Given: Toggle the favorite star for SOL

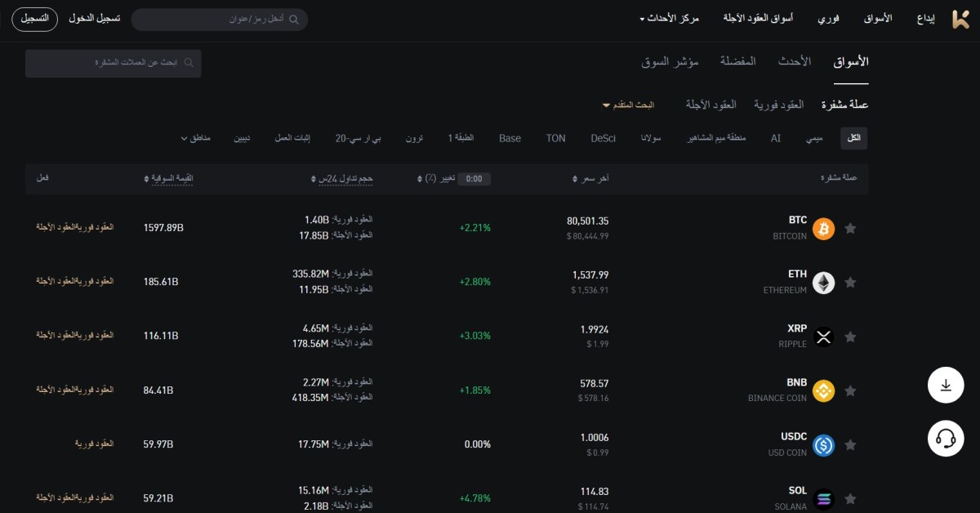Looking at the screenshot, I should (850, 498).
